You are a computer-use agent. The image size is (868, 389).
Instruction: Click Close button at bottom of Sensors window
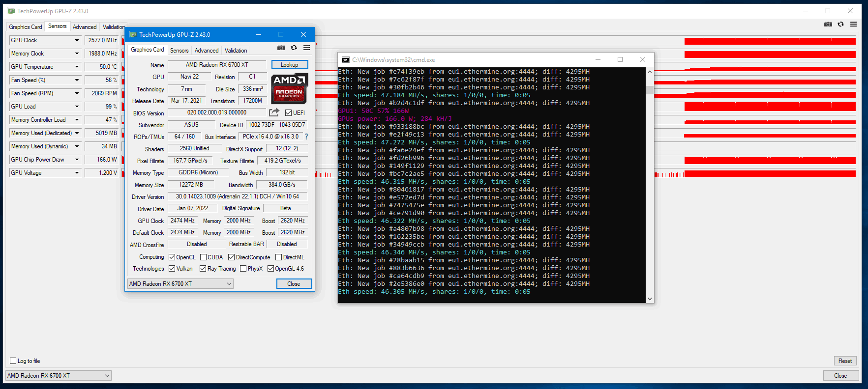click(x=840, y=376)
